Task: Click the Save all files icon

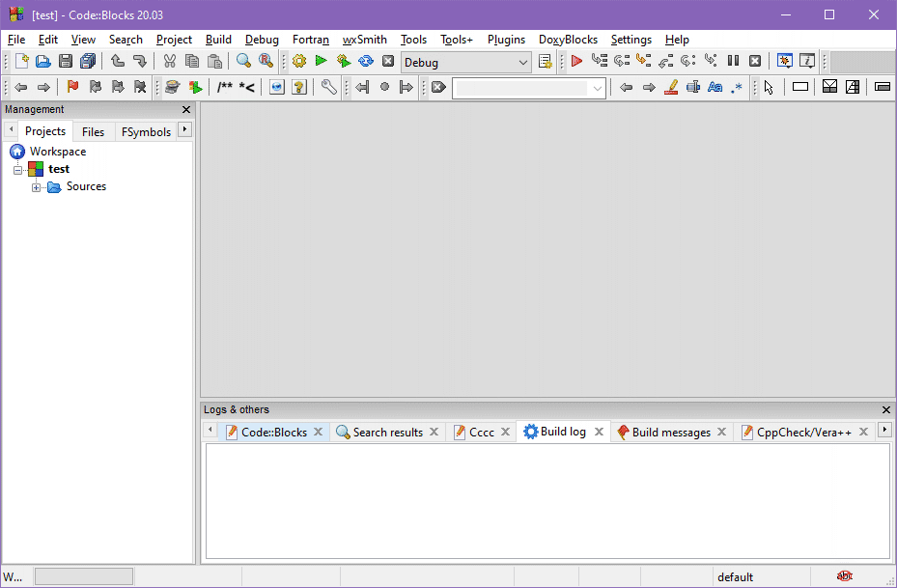Action: click(88, 62)
